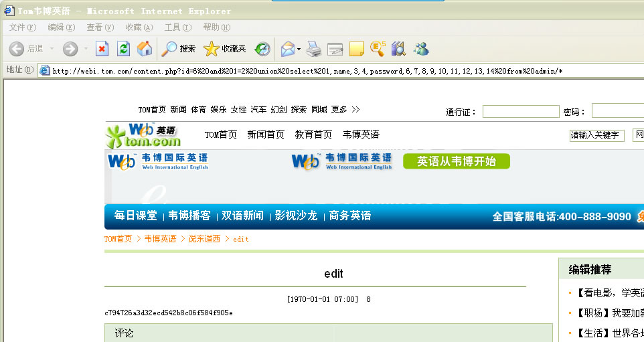Open Search pane with magnifier icon
Viewport: 644px width, 342px height.
169,49
